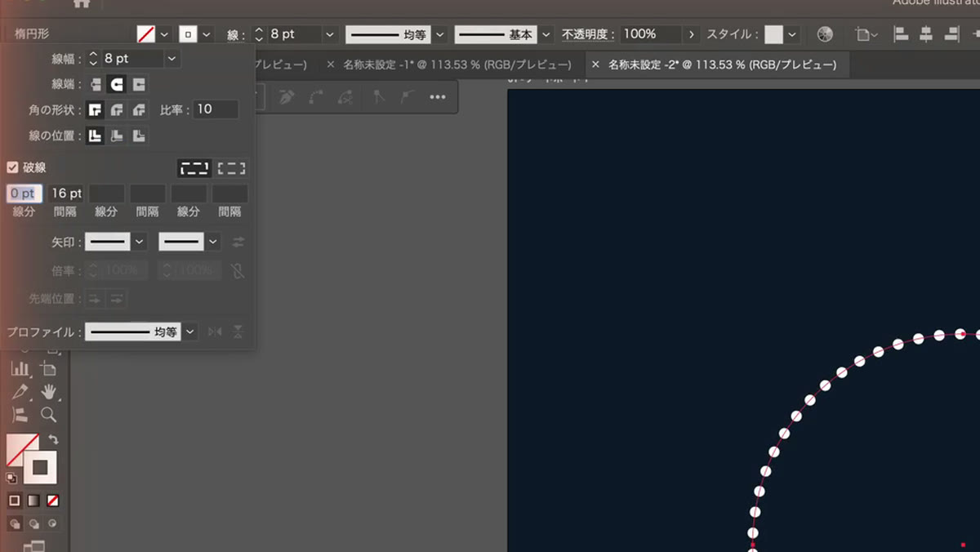Screen dimensions: 980x552
Task: Select the Eyedropper tool
Action: [20, 392]
